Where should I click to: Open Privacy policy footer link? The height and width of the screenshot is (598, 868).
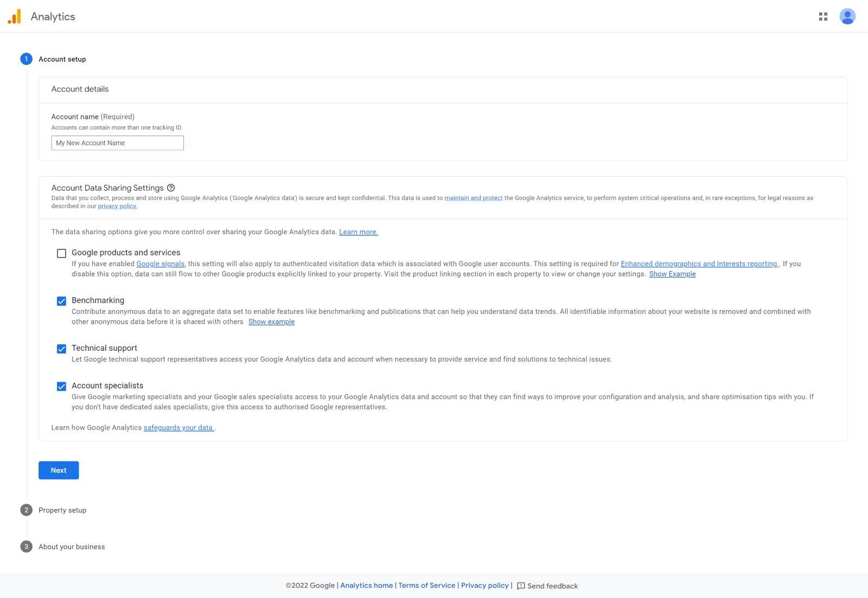click(x=485, y=586)
